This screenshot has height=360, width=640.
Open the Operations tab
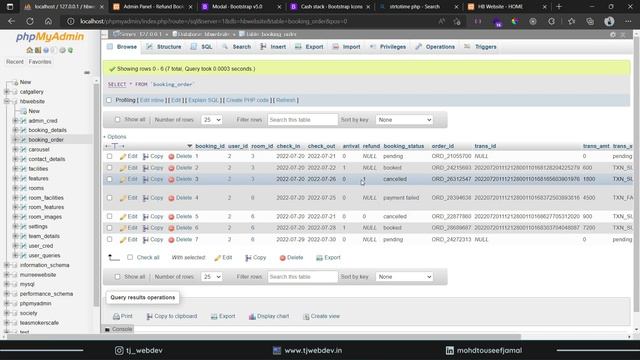(435, 47)
